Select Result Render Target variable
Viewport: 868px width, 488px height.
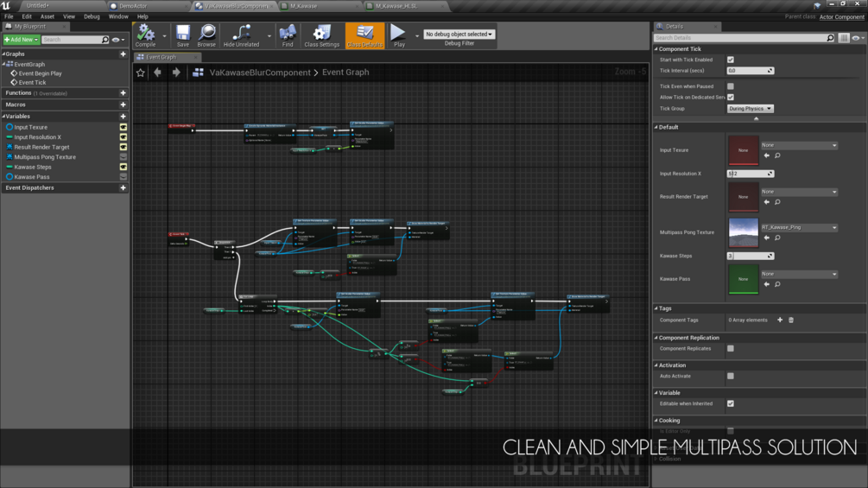click(x=41, y=147)
